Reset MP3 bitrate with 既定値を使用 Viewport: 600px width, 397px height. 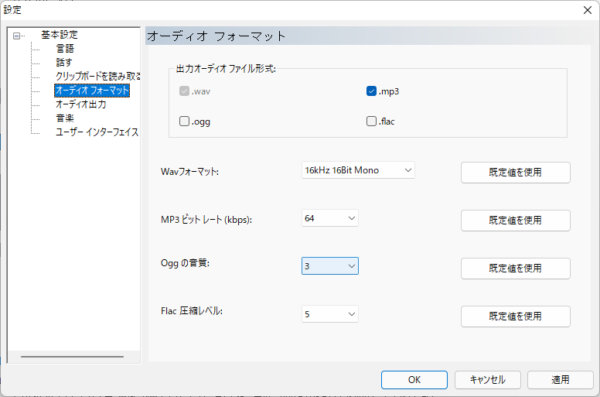515,221
